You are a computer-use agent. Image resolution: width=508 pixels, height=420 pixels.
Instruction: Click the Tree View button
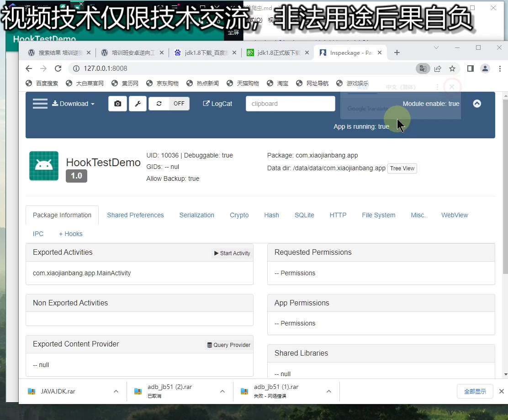coord(402,168)
